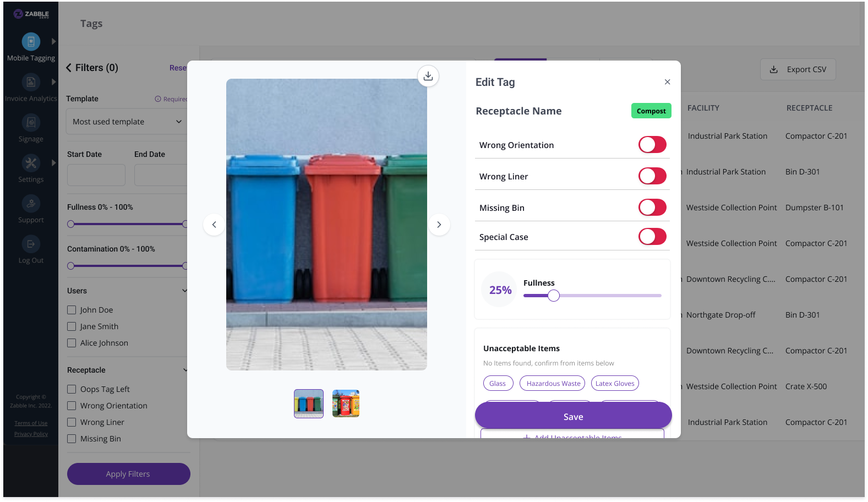The image size is (868, 502).
Task: Click the Mobile Tagging sidebar icon
Action: (31, 42)
